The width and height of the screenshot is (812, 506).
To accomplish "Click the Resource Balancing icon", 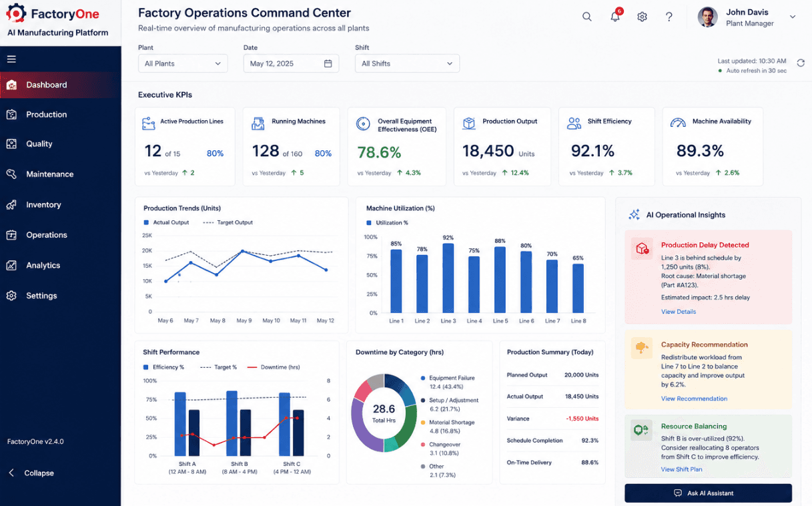I will pos(642,431).
